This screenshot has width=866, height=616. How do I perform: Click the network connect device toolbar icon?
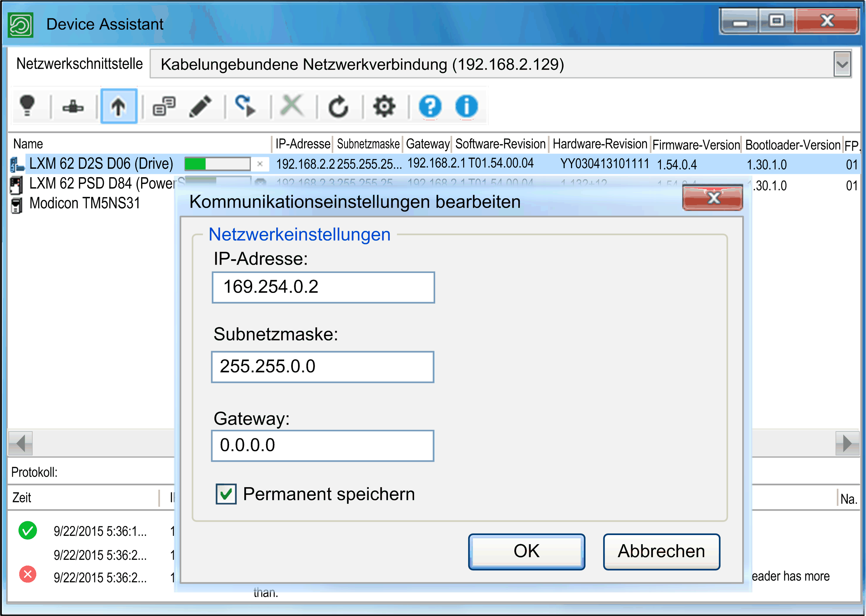point(73,107)
